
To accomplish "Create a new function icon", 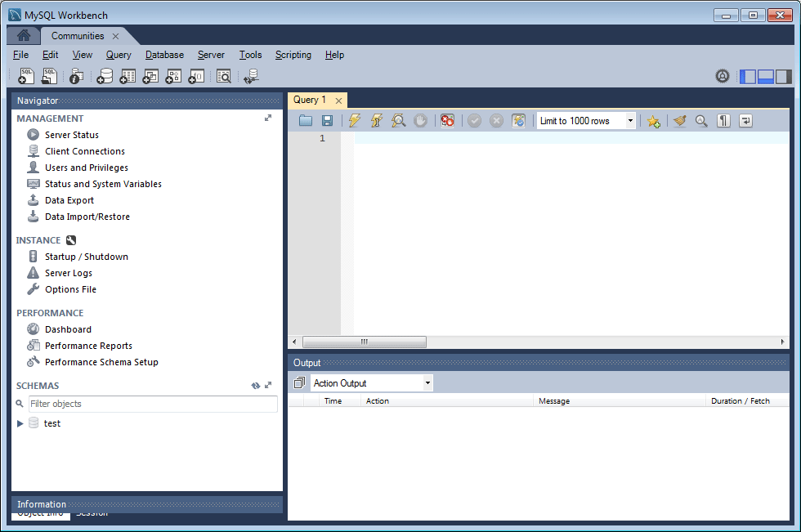I will click(x=196, y=76).
